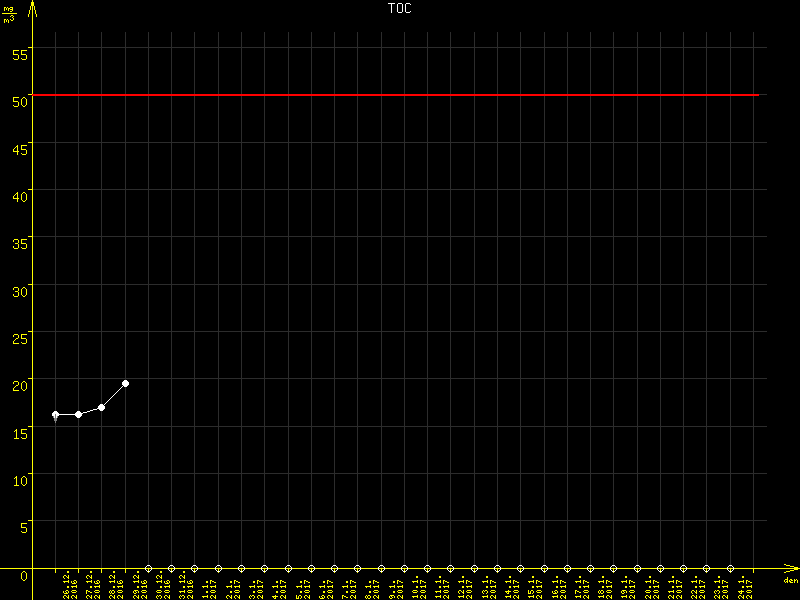Viewport: 800px width, 600px height.
Task: Select the third white data point on the curve
Action: 102,407
